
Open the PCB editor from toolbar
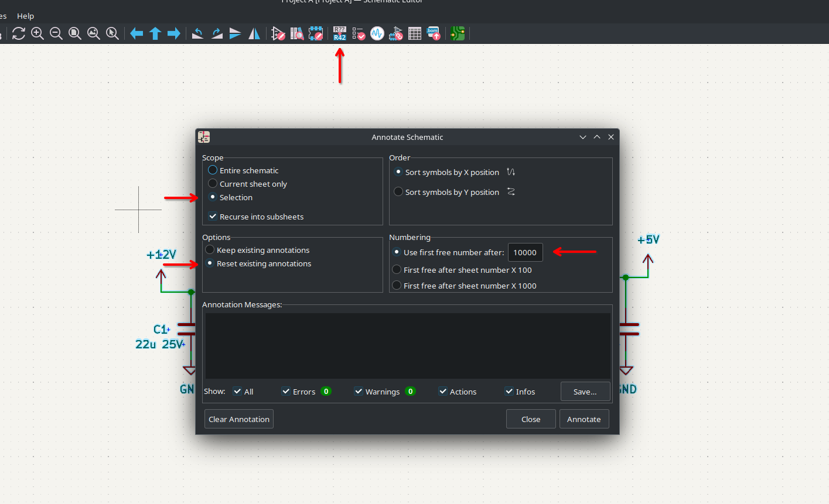[x=458, y=33]
